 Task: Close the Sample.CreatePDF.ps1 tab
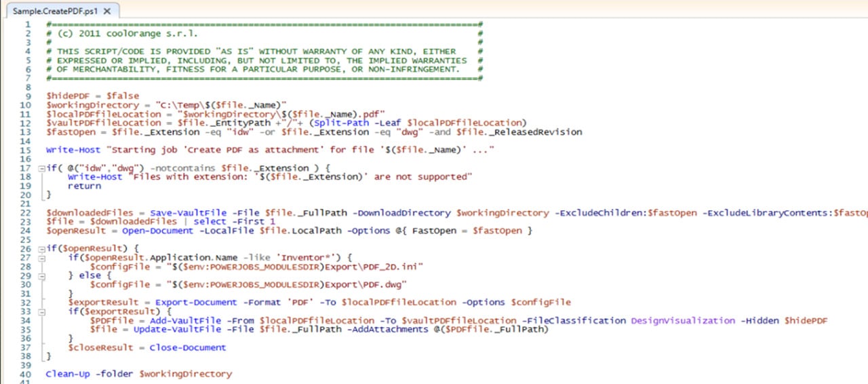[108, 12]
